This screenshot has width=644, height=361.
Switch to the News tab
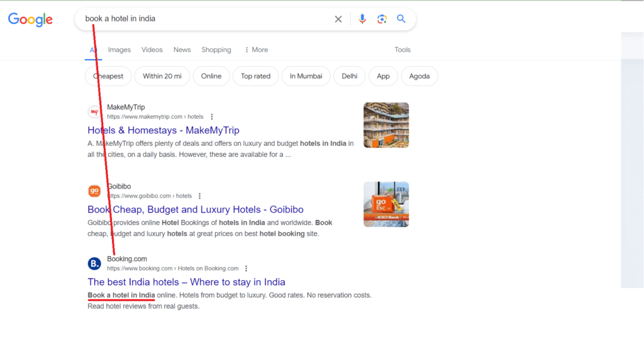pyautogui.click(x=182, y=50)
